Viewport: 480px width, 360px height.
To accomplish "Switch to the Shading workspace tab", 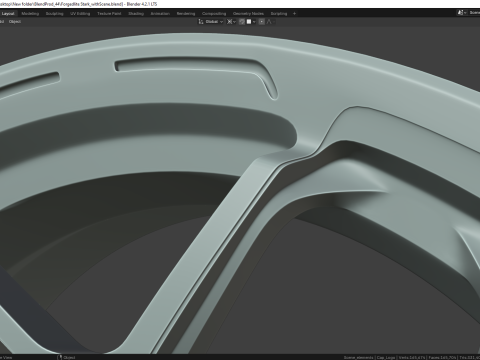I will (136, 14).
